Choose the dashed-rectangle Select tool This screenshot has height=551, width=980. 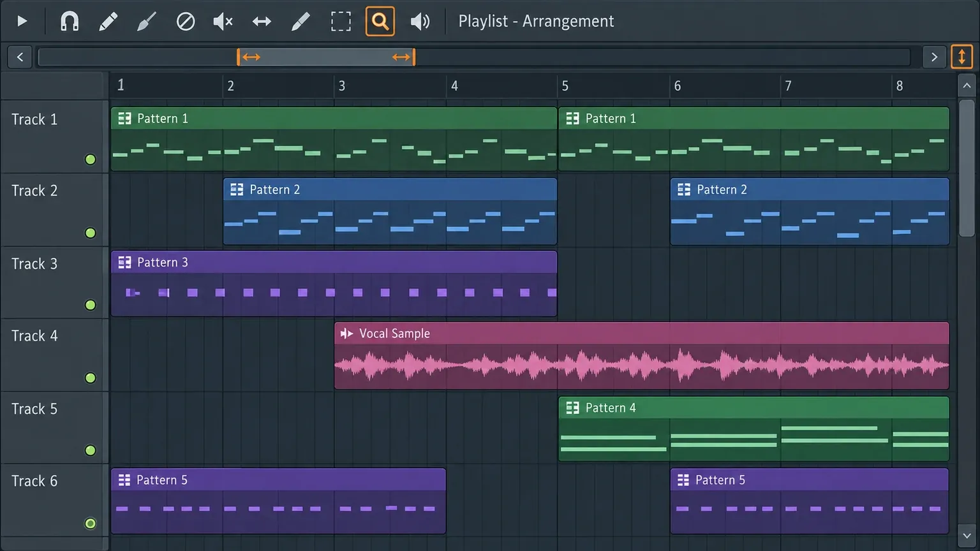[x=341, y=21]
